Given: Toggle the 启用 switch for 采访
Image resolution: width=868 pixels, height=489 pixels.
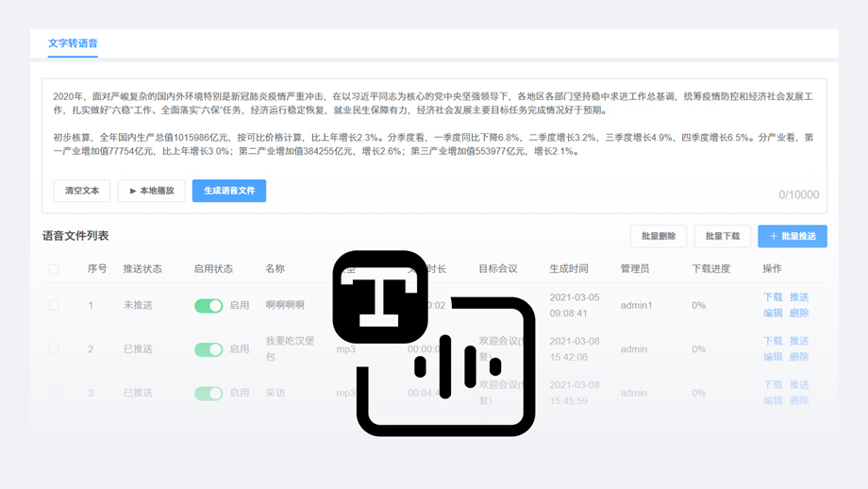Looking at the screenshot, I should 209,394.
